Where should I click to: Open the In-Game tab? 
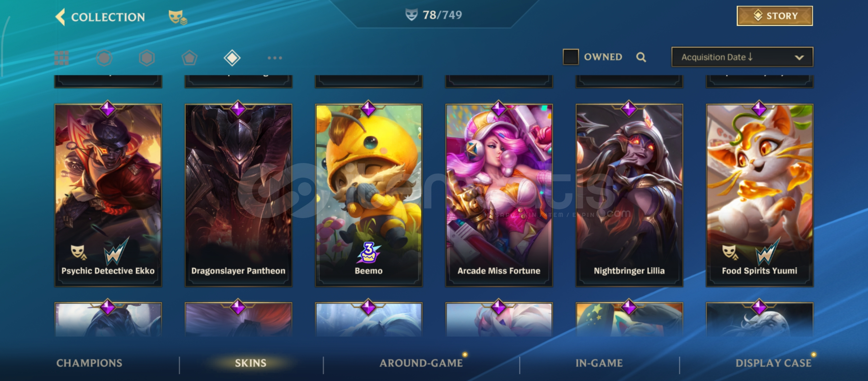(599, 363)
